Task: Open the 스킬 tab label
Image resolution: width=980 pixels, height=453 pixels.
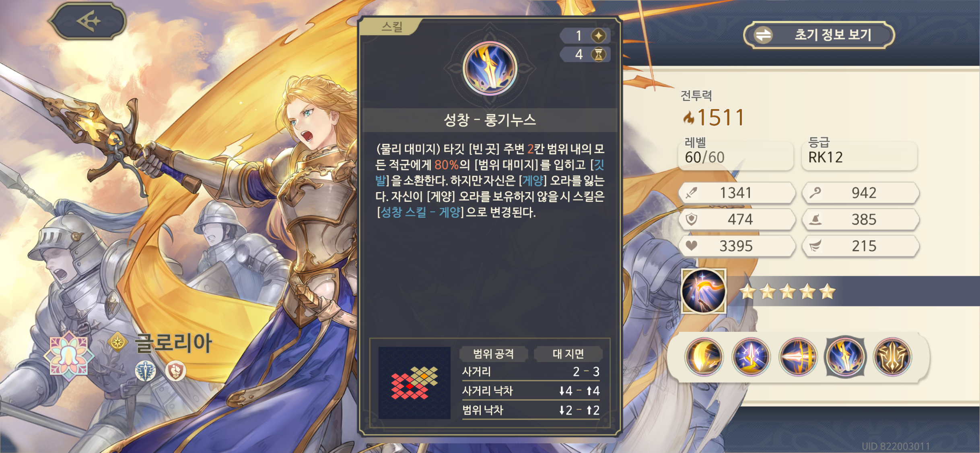Action: pyautogui.click(x=391, y=27)
